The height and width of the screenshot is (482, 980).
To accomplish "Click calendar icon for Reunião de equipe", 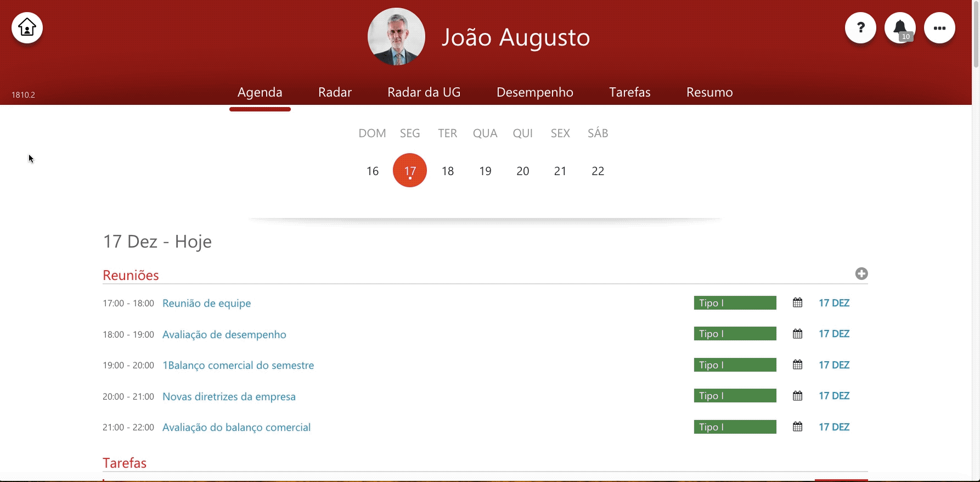I will click(797, 302).
